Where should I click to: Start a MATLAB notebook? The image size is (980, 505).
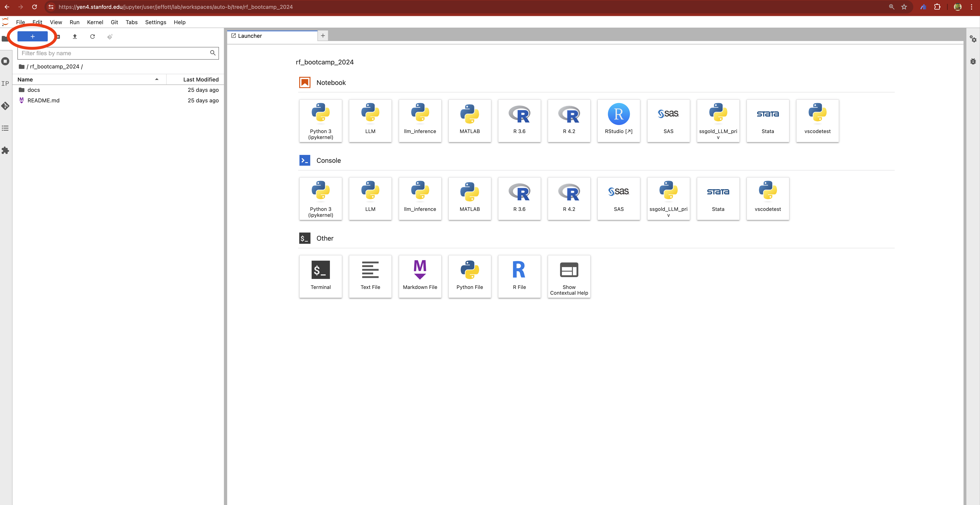469,121
